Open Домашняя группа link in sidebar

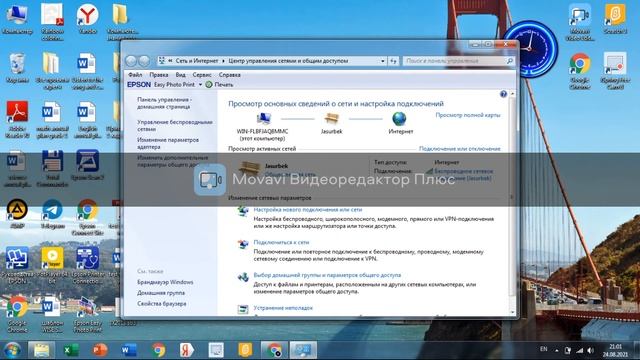(x=161, y=293)
